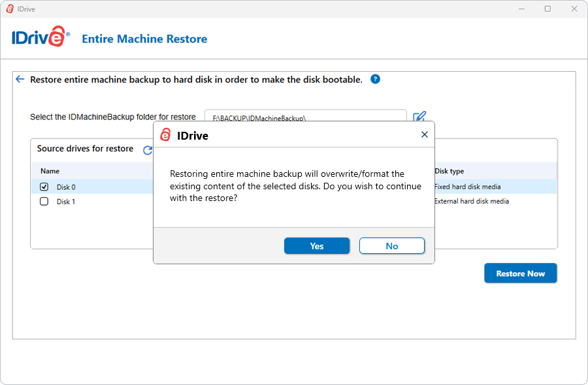Close the IDrive main window
Viewport: 588px width, 385px height.
point(574,8)
